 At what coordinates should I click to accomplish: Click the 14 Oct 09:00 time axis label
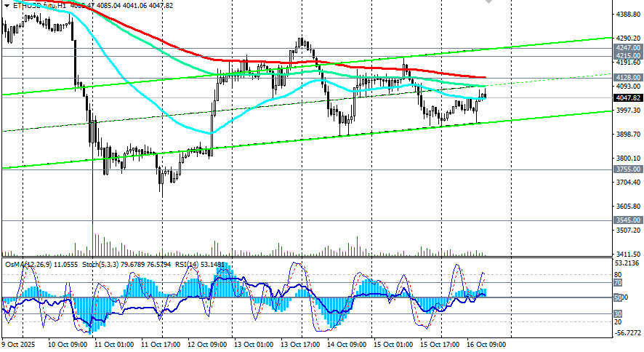coord(347,344)
